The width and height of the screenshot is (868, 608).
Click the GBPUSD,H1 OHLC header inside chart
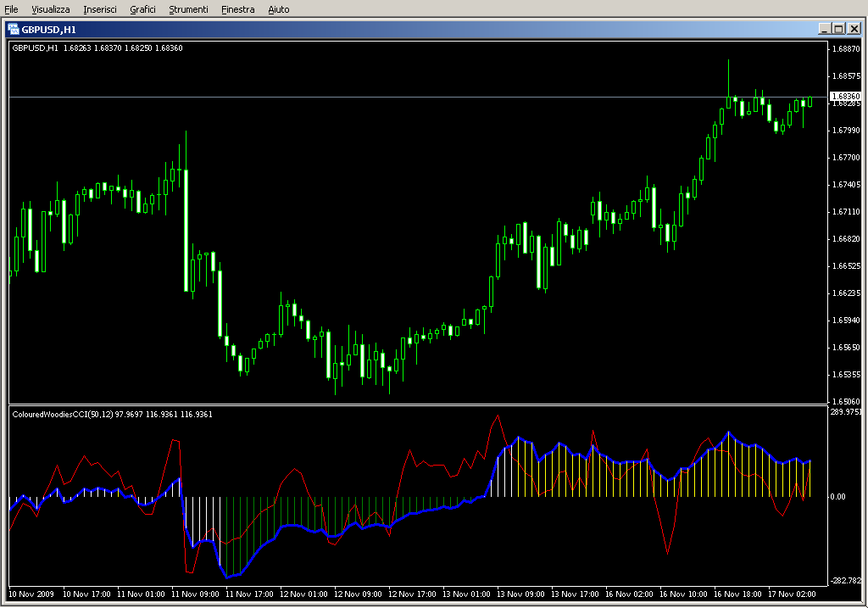tap(97, 48)
